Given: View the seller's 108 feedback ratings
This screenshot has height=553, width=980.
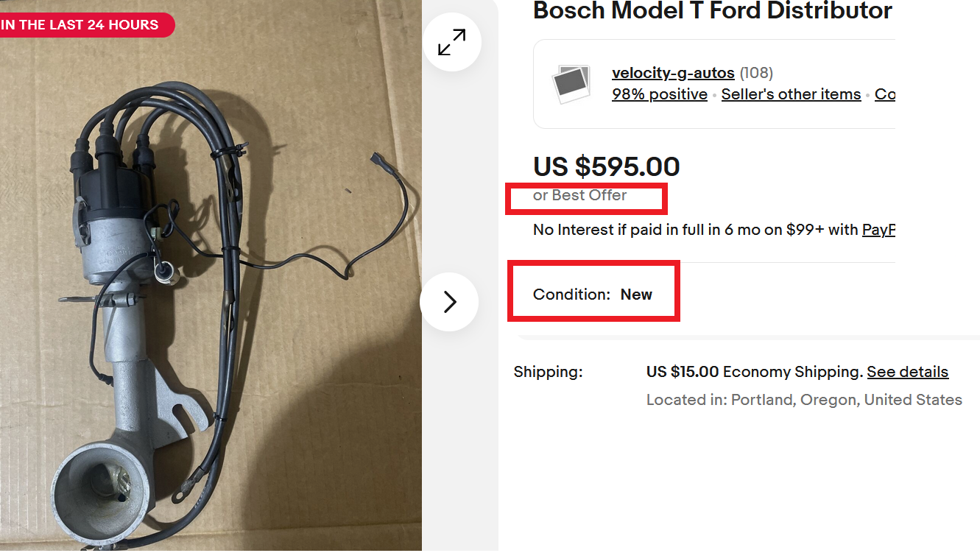Looking at the screenshot, I should 756,73.
